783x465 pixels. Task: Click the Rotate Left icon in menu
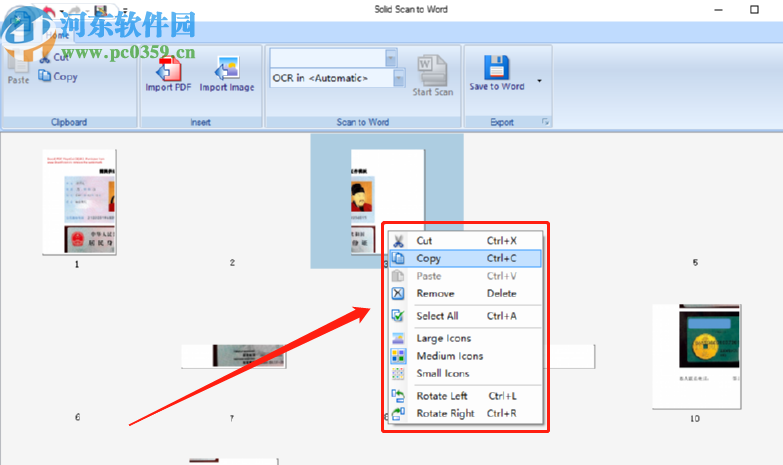[398, 396]
